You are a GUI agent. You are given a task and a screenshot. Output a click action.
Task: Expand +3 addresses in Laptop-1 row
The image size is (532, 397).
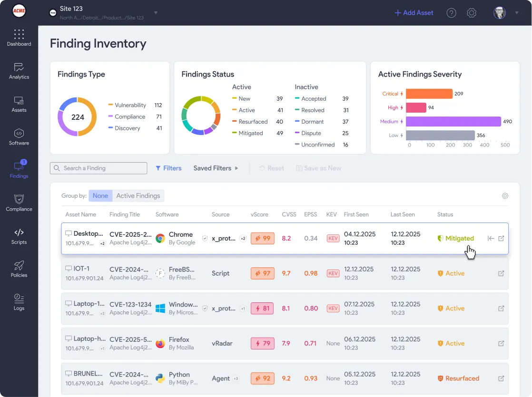click(102, 314)
